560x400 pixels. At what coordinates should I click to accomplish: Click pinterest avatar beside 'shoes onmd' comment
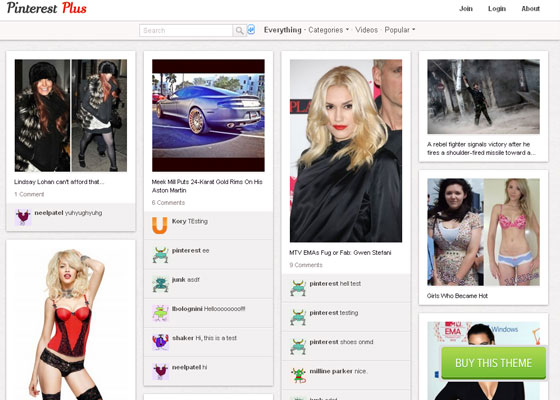[x=298, y=347]
